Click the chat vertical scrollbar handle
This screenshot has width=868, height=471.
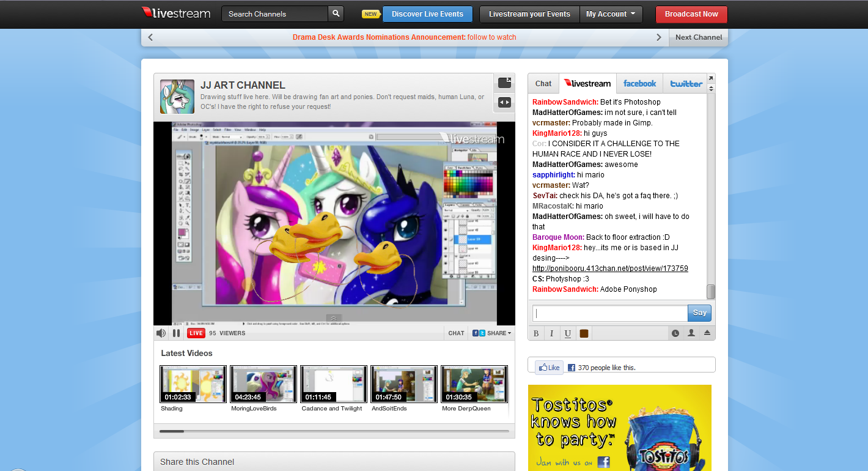pos(711,292)
